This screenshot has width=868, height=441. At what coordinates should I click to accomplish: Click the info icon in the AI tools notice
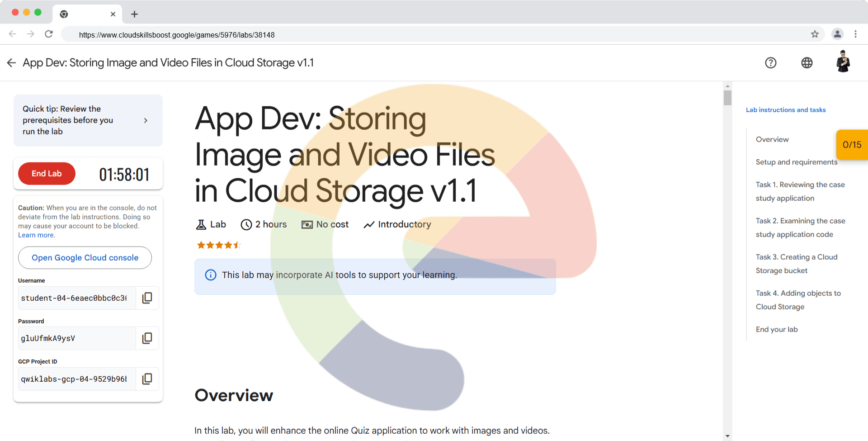tap(211, 275)
